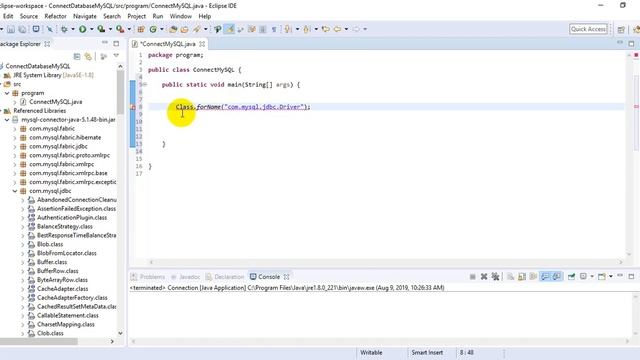640x360 pixels.
Task: Click Writable in the status bar
Action: 371,353
